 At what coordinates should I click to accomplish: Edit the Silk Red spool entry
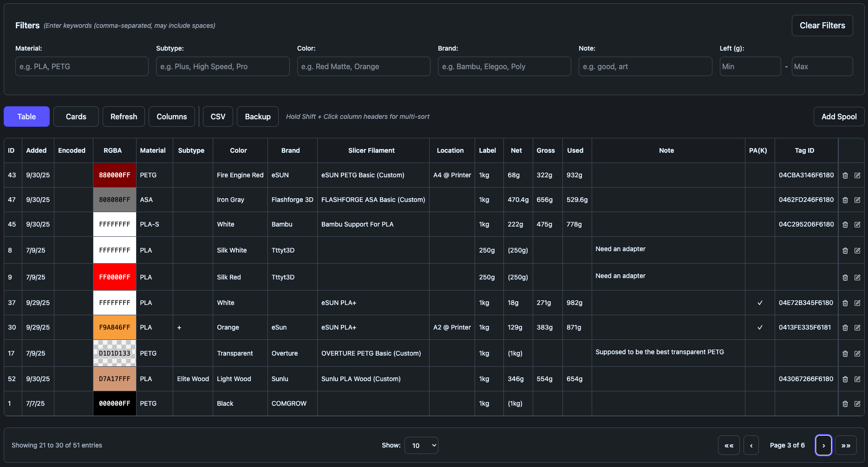857,278
